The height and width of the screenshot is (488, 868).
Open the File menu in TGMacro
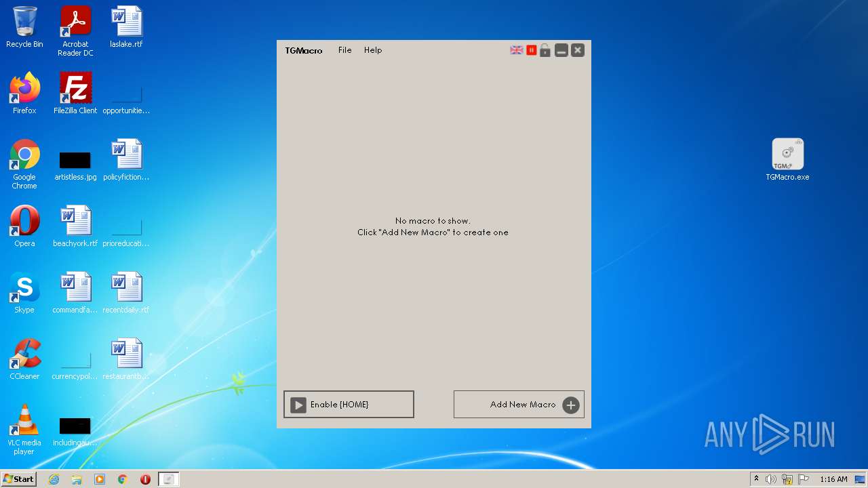[x=344, y=50]
